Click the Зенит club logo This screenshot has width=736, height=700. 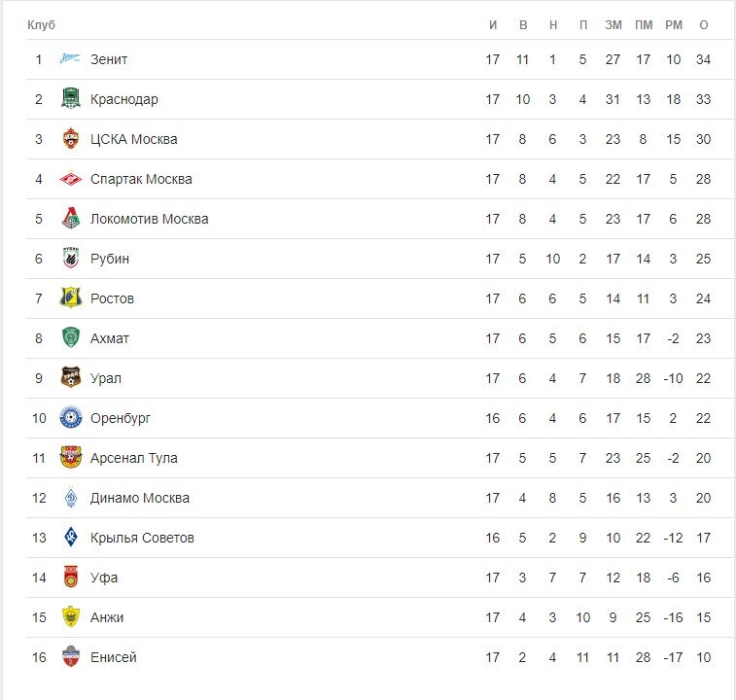(x=70, y=59)
